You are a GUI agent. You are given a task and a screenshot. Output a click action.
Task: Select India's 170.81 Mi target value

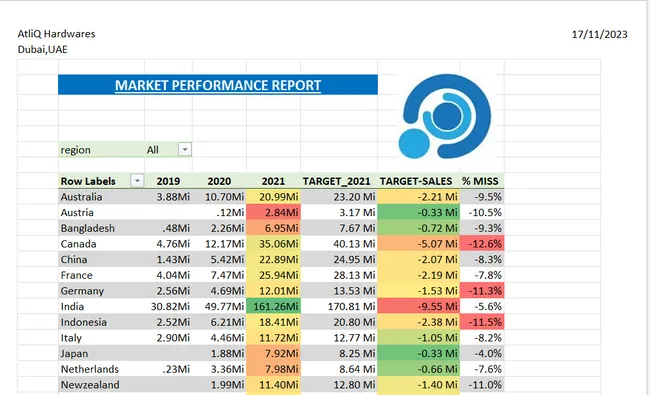pyautogui.click(x=352, y=306)
